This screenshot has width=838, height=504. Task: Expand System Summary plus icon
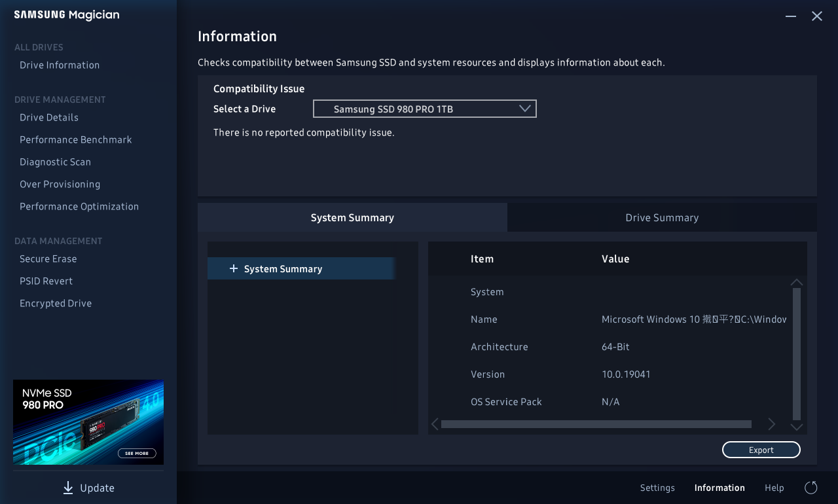click(x=233, y=269)
